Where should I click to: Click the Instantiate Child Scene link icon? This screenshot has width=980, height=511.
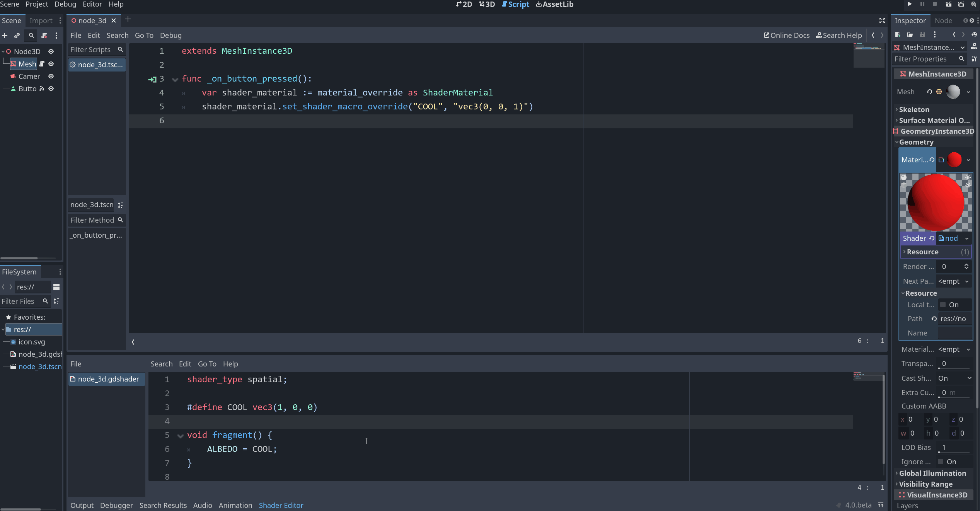point(17,36)
